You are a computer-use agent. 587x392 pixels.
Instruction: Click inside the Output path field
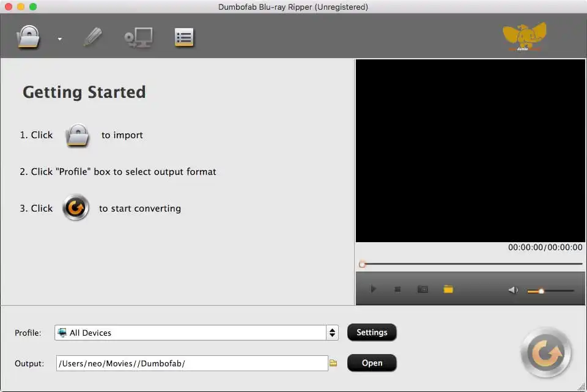click(x=190, y=363)
